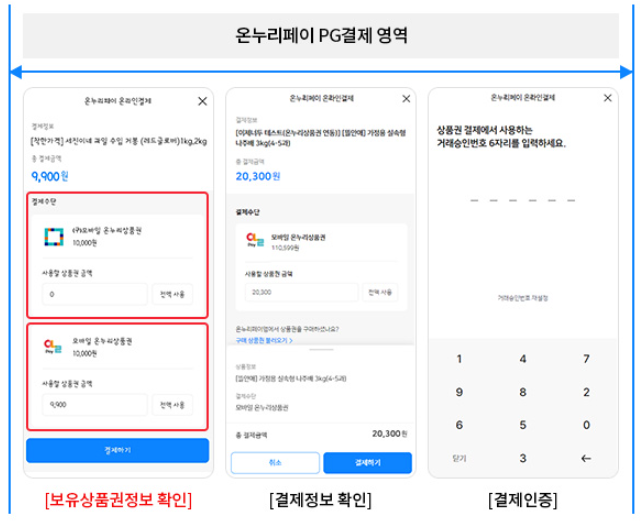Close the approval number entry screen with X
The width and height of the screenshot is (640, 523).
[x=608, y=98]
